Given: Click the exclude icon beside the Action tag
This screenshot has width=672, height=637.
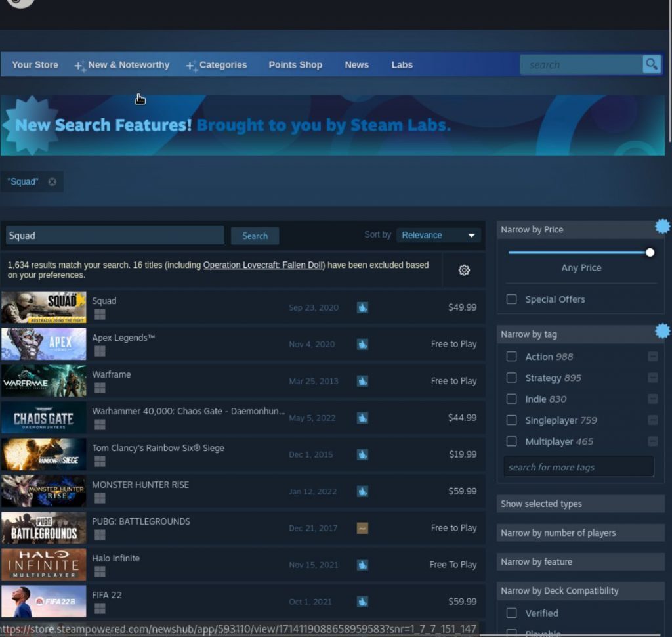Looking at the screenshot, I should [653, 357].
